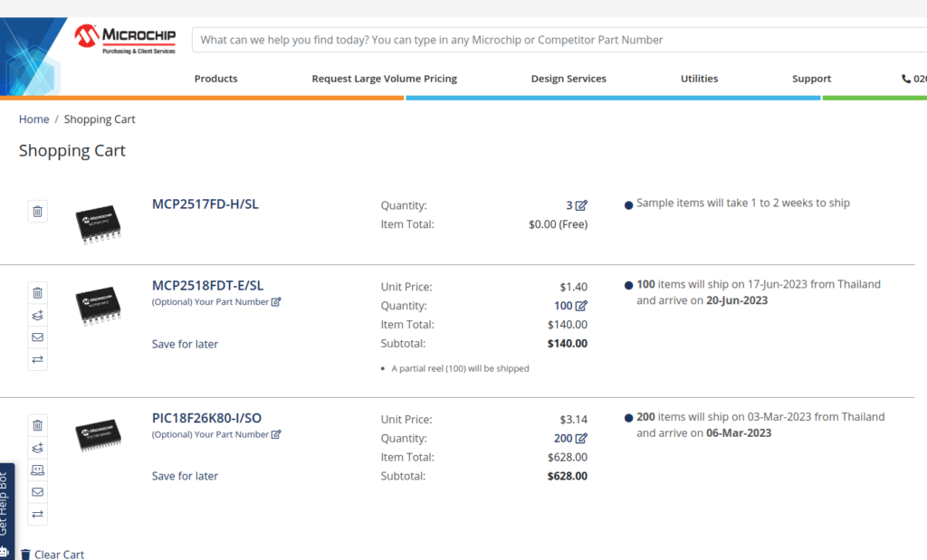The width and height of the screenshot is (927, 560).
Task: Clear the entire cart
Action: (x=53, y=554)
